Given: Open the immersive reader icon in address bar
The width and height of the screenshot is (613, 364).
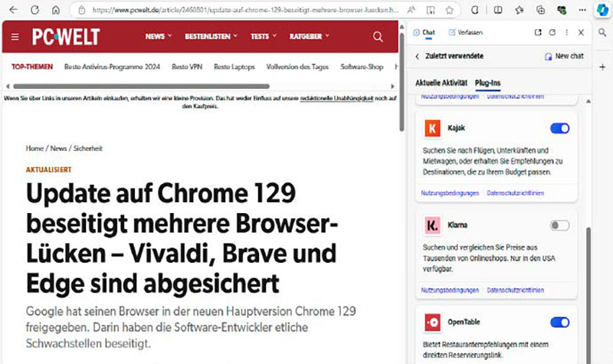Looking at the screenshot, I should (x=431, y=10).
